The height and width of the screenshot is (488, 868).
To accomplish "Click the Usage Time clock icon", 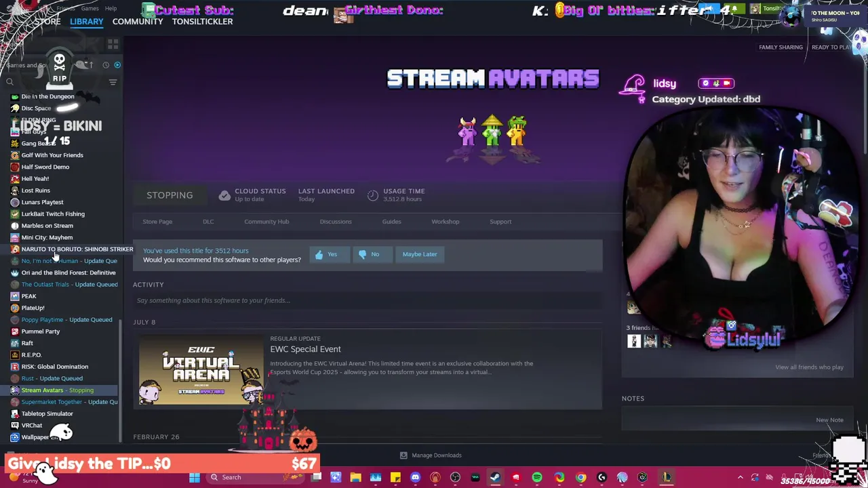I will pos(372,195).
